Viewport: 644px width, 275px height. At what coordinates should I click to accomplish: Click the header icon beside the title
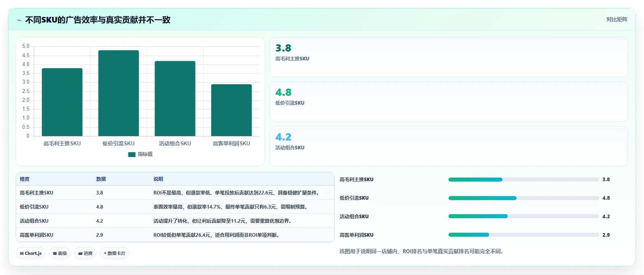click(19, 20)
